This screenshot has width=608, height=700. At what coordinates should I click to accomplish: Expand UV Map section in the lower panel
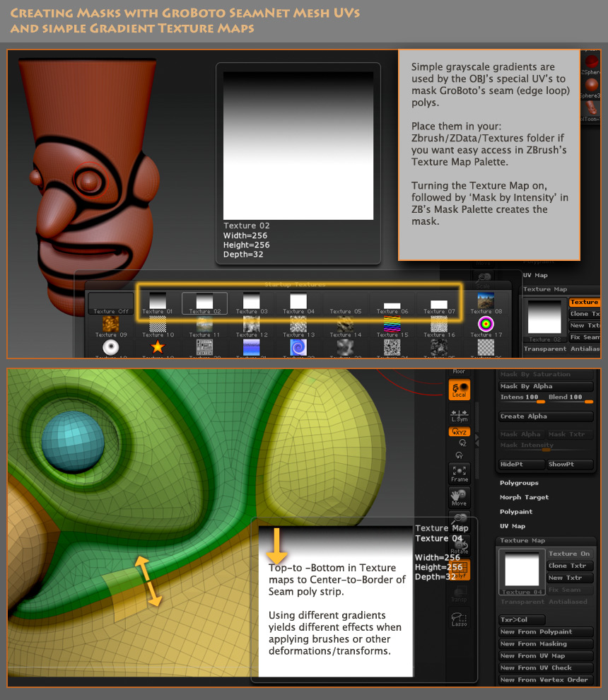pos(513,526)
